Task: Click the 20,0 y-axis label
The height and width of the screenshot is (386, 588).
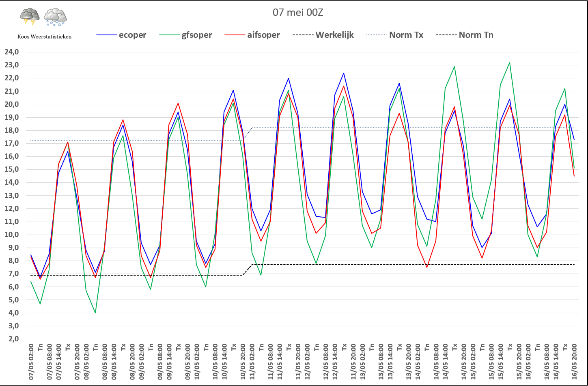Action: (11, 104)
